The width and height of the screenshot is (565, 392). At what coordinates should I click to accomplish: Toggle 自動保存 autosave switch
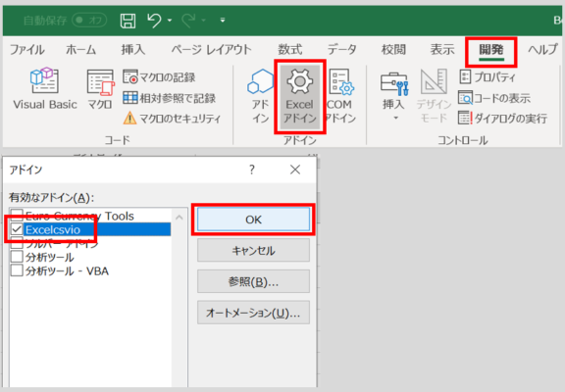pyautogui.click(x=89, y=21)
